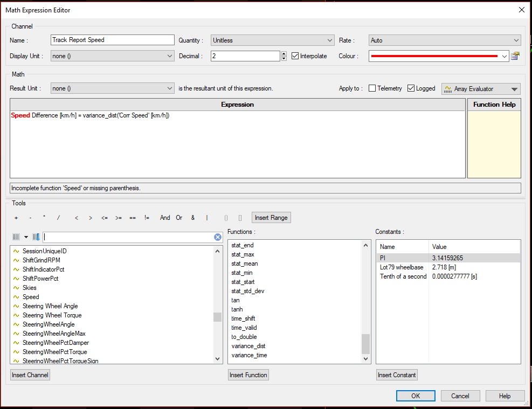
Task: Insert the greater-than operator
Action: (x=90, y=218)
